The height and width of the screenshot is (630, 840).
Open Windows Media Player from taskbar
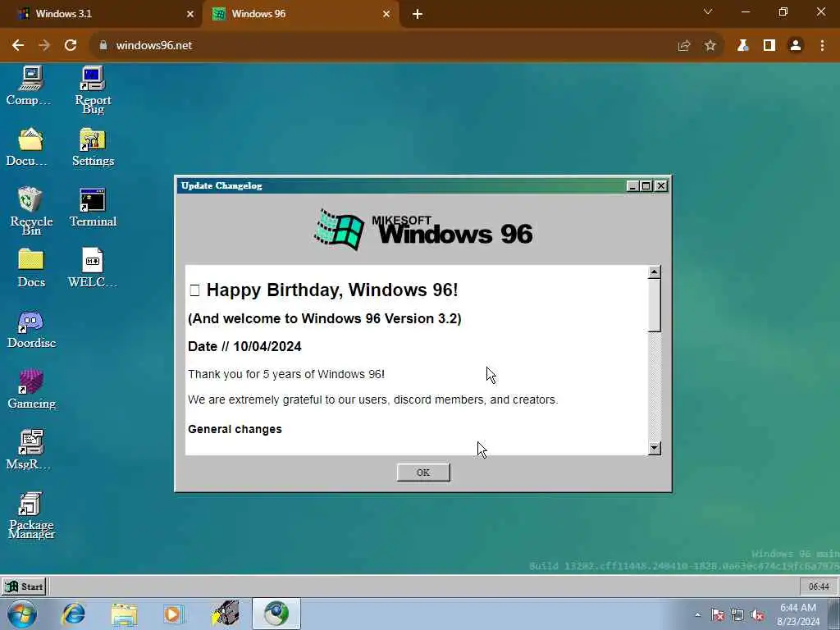coord(174,614)
